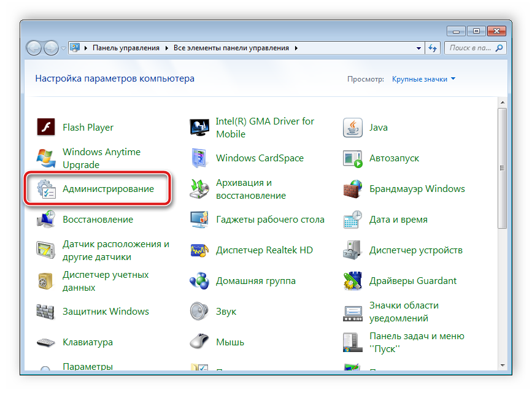Open the Звук speaker icon
Image resolution: width=532 pixels, height=395 pixels.
pyautogui.click(x=199, y=311)
